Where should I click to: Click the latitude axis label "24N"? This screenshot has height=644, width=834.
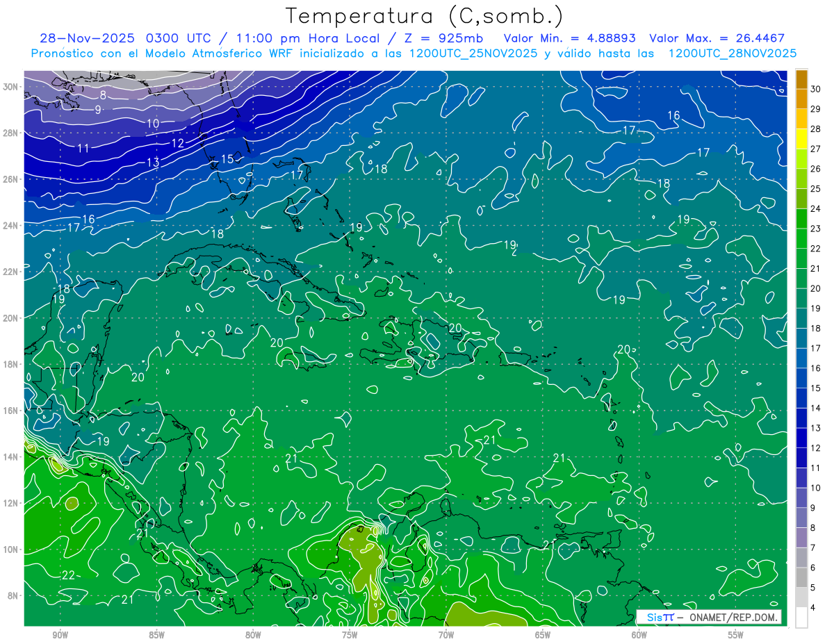tap(11, 225)
